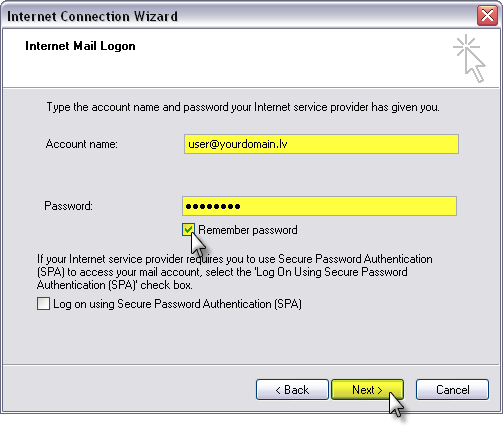503x427 pixels.
Task: Click 'Log on using Secure Password Authentication' label
Action: [177, 304]
